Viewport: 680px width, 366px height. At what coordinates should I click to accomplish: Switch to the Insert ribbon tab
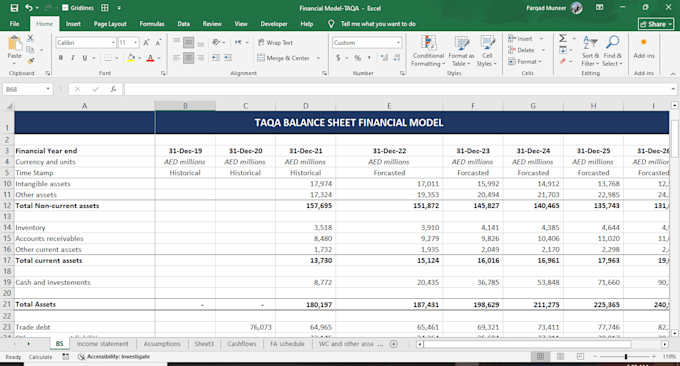pyautogui.click(x=73, y=24)
